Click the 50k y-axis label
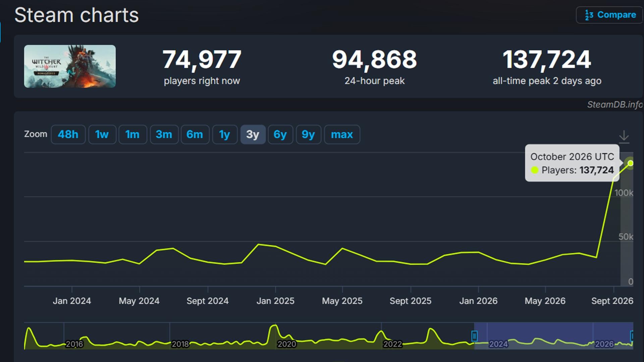Screen dimensions: 644x362 [626, 237]
